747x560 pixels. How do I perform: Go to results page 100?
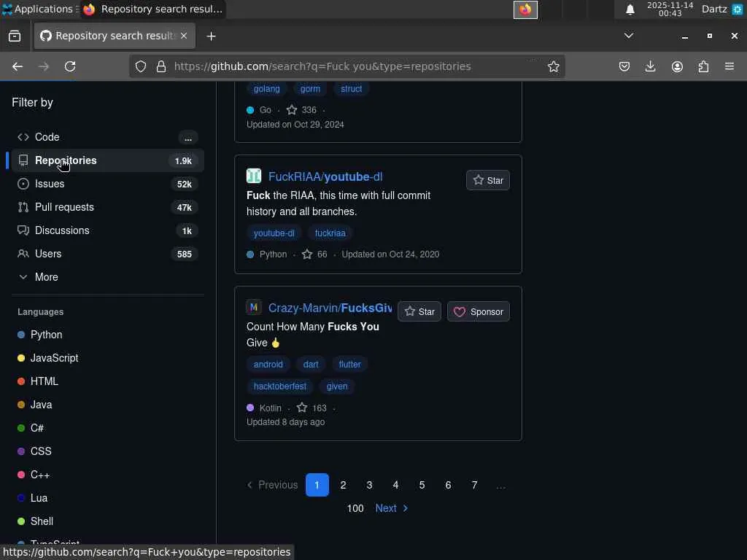(x=355, y=508)
